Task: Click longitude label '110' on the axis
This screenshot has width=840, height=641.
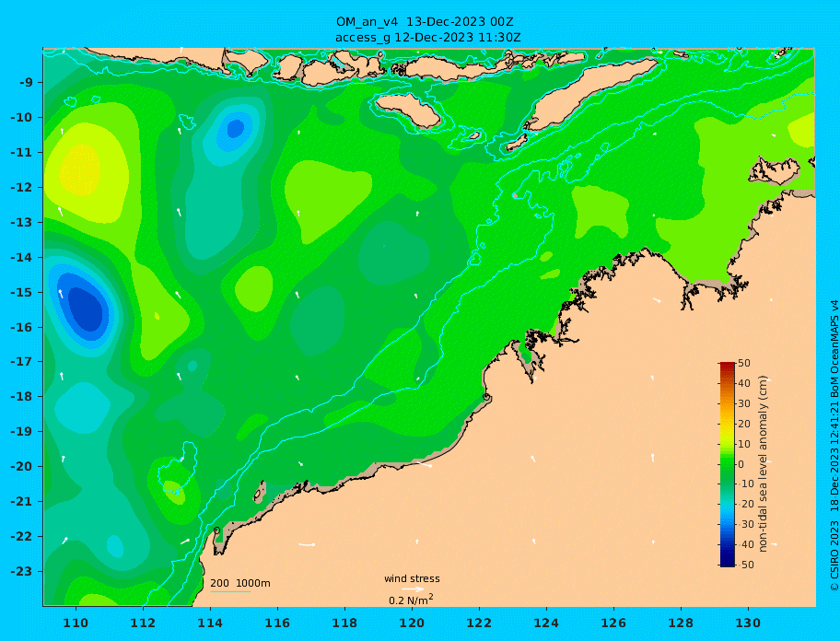Action: pos(76,623)
